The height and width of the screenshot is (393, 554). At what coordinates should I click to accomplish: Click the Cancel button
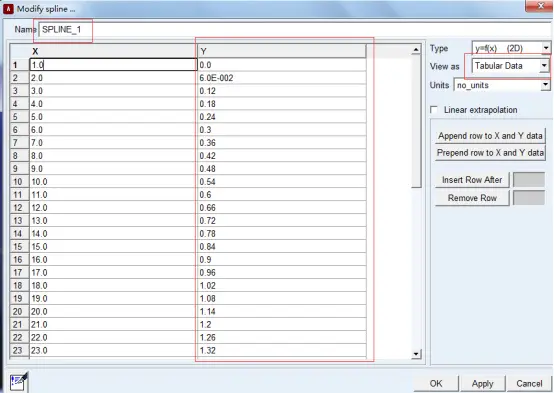[x=529, y=383]
